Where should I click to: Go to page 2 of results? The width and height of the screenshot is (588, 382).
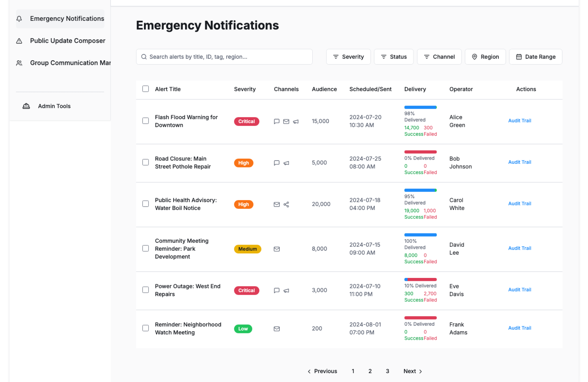(370, 371)
